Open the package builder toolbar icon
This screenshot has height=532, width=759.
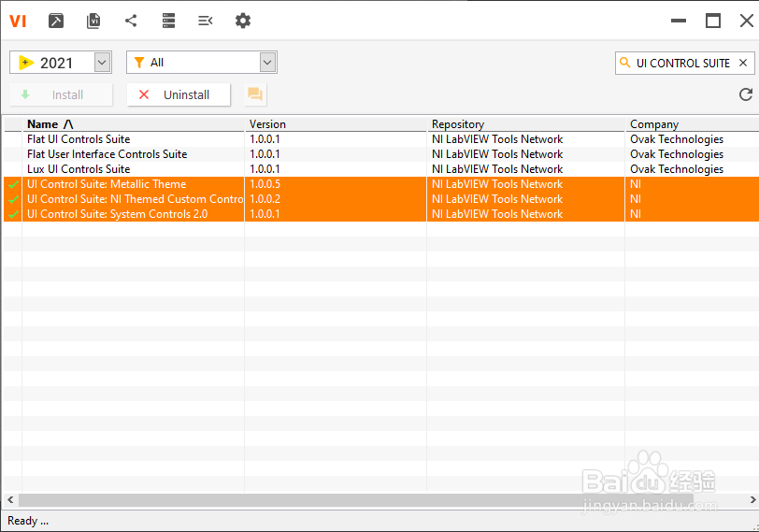point(56,21)
